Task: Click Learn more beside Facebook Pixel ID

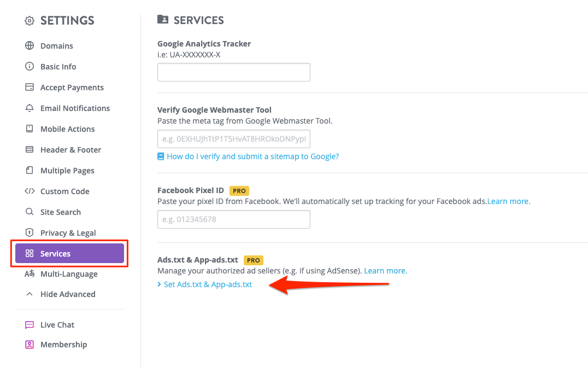Action: click(x=508, y=201)
